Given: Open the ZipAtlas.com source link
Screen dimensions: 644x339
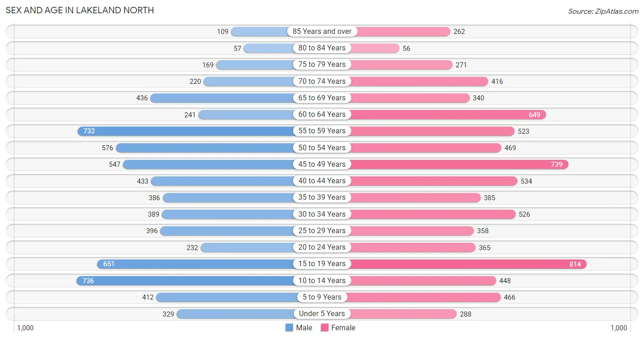Looking at the screenshot, I should coord(603,11).
